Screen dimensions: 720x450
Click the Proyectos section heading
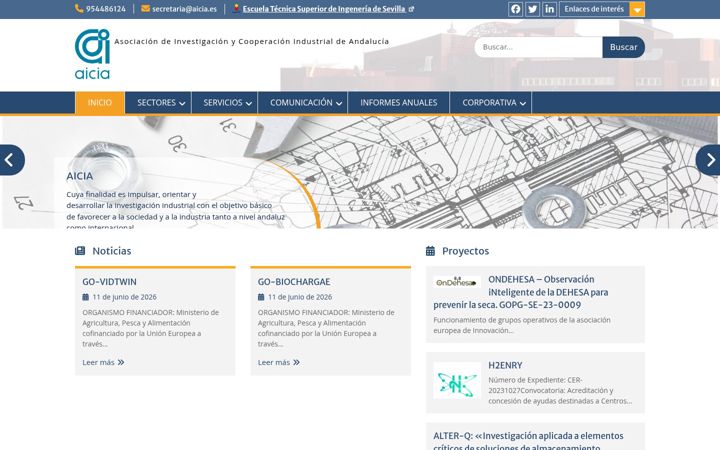[x=465, y=251]
